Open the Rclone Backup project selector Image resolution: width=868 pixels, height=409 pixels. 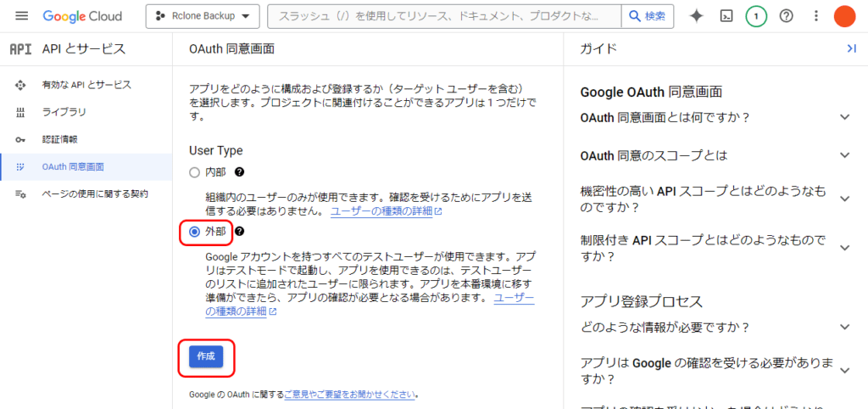pyautogui.click(x=203, y=16)
